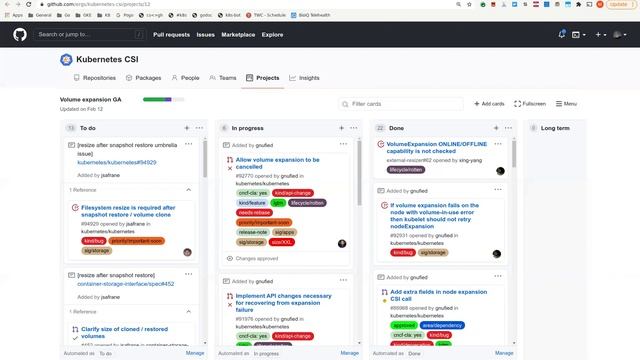Click the Kubernetes CSI organization avatar
This screenshot has width=640, height=360.
tap(66, 60)
